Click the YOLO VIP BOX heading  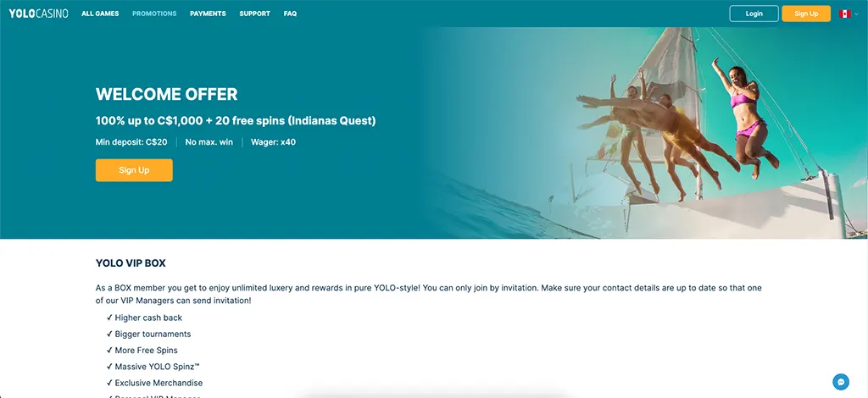131,263
